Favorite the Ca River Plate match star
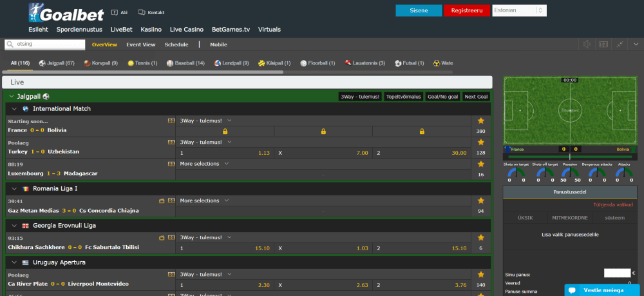 (x=481, y=274)
